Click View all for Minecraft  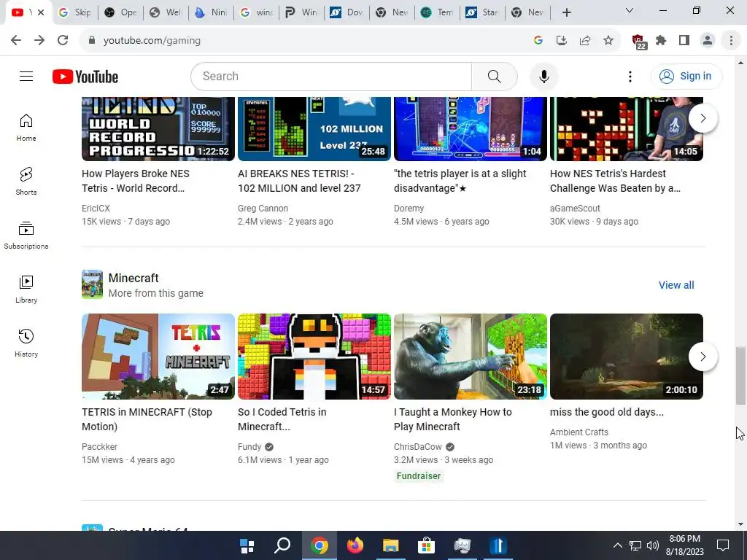(x=676, y=285)
